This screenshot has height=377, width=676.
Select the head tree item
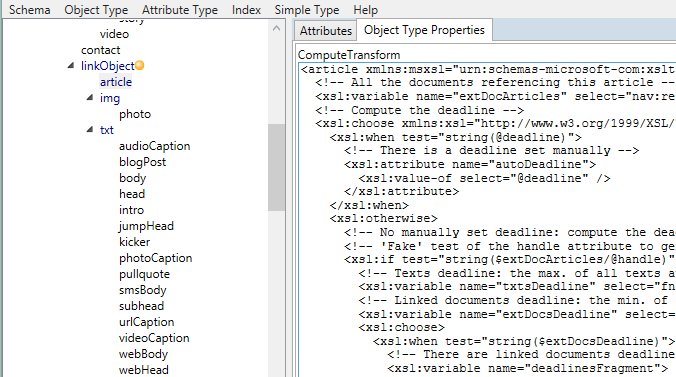pos(132,194)
